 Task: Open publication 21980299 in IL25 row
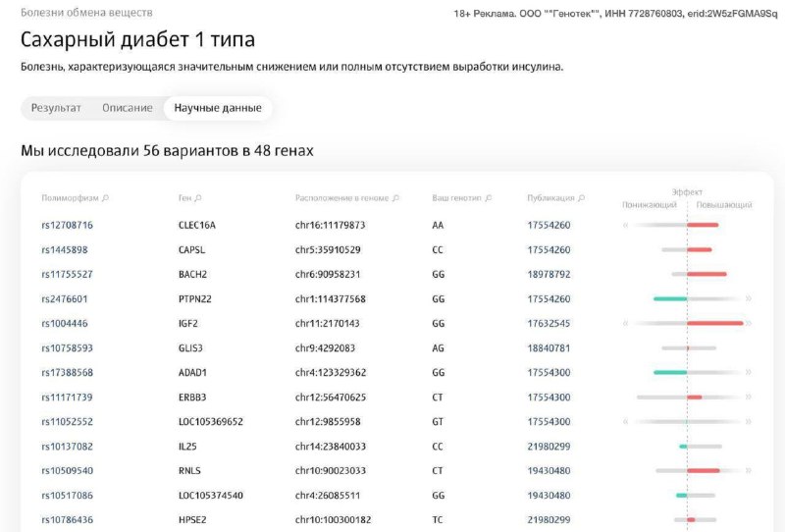549,447
